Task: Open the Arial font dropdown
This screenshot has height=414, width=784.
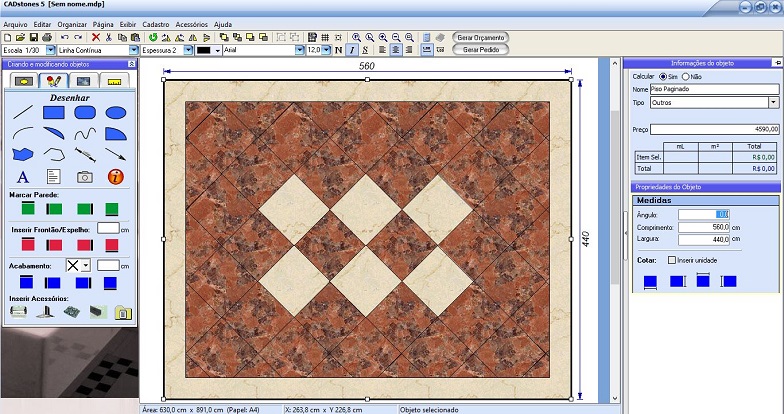Action: [300, 50]
